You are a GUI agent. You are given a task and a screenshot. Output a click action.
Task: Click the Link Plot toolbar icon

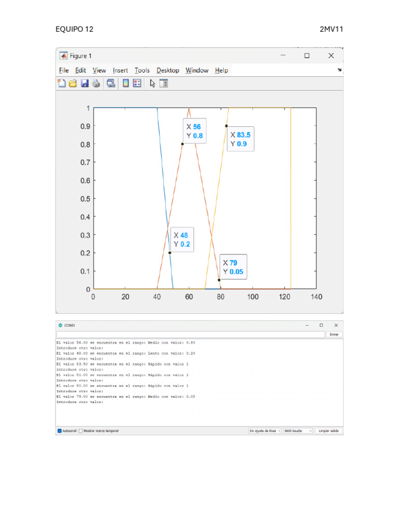111,84
